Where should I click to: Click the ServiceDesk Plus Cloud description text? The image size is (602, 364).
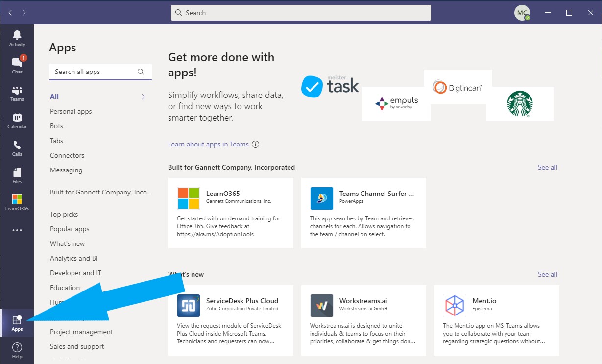pos(229,334)
